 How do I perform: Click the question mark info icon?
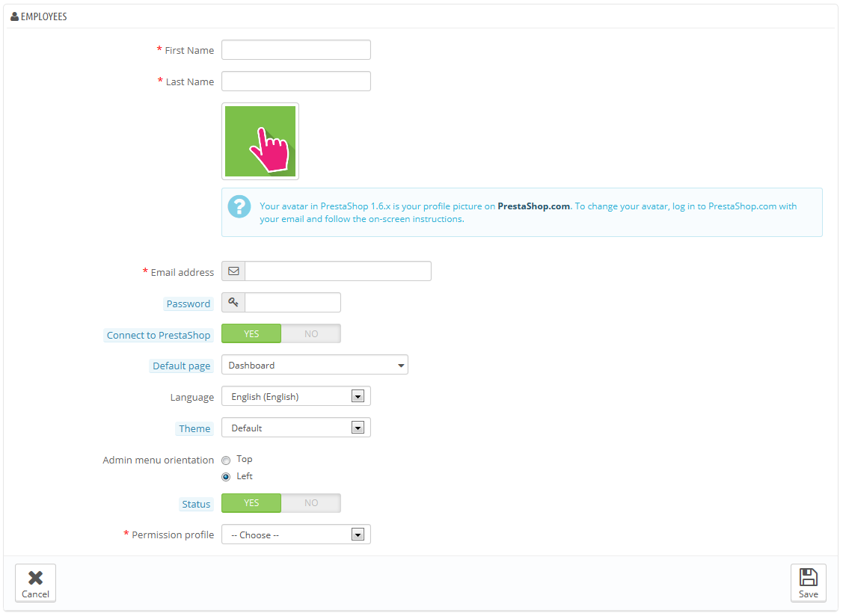tap(239, 206)
